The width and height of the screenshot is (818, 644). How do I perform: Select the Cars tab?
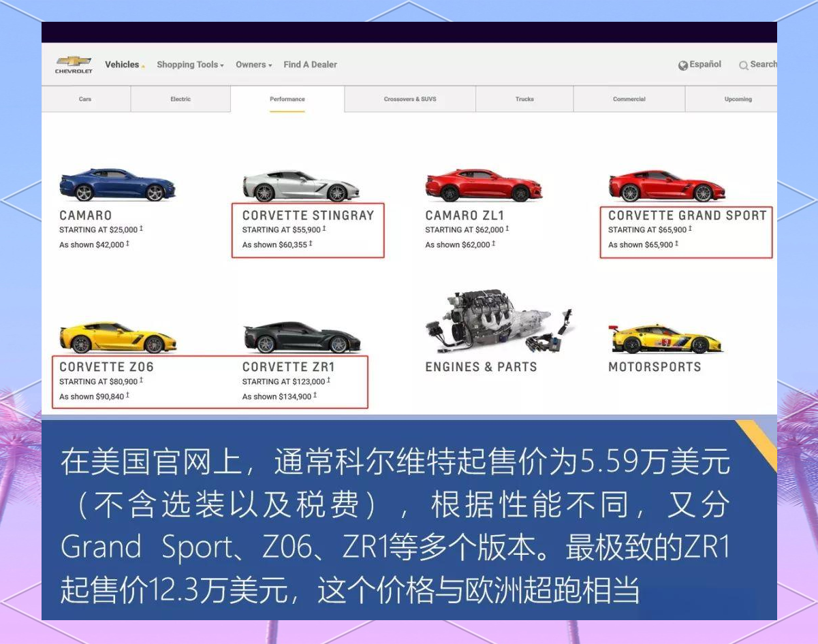[85, 99]
